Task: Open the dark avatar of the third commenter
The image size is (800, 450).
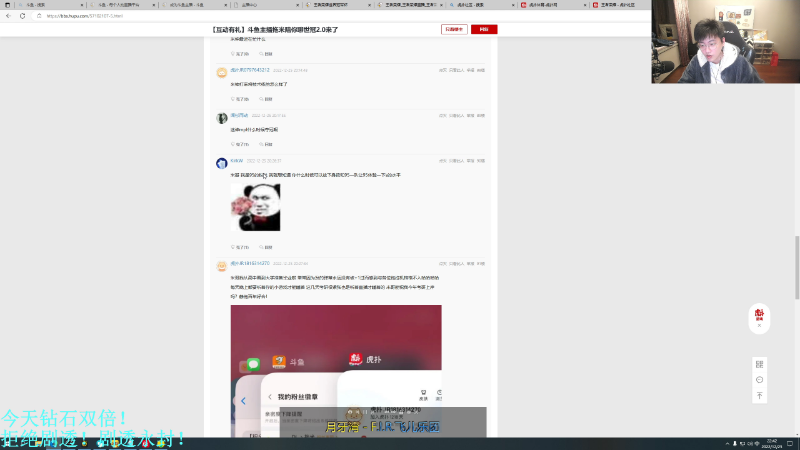Action: coord(221,118)
